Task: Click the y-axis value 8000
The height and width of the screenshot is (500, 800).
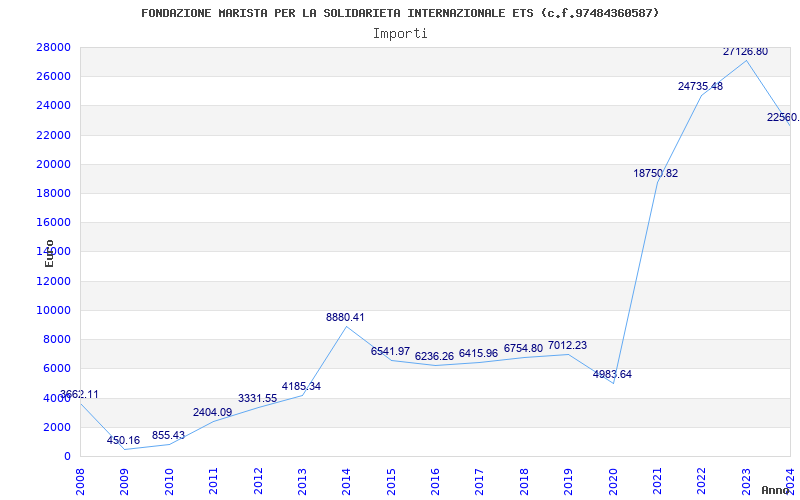Action: pos(57,339)
